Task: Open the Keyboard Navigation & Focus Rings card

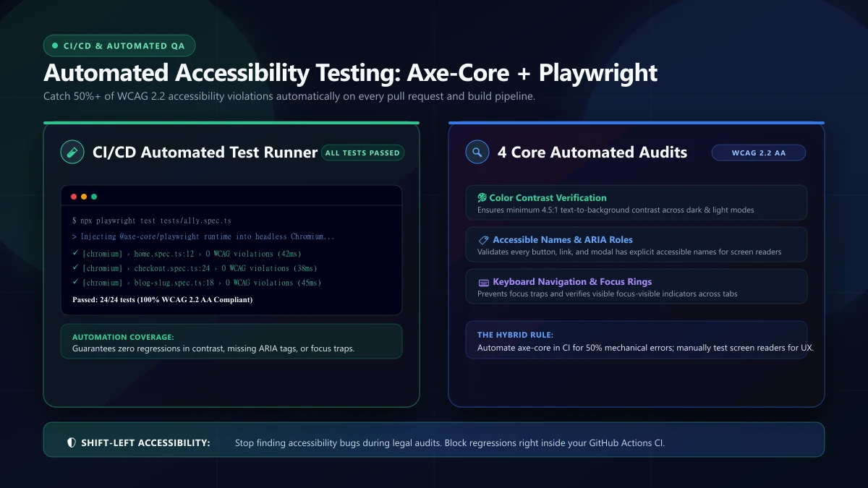Action: click(637, 286)
